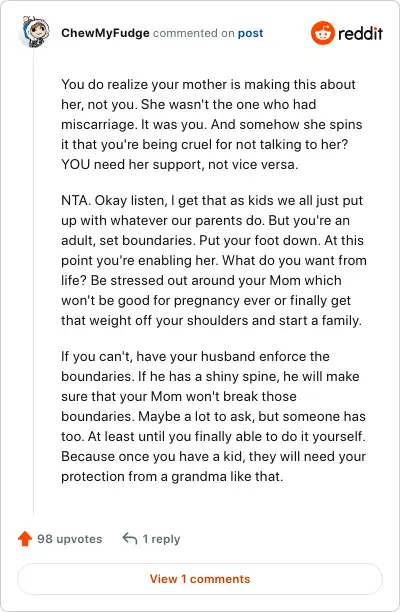400x612 pixels.
Task: Follow the blue "post" link
Action: point(251,33)
